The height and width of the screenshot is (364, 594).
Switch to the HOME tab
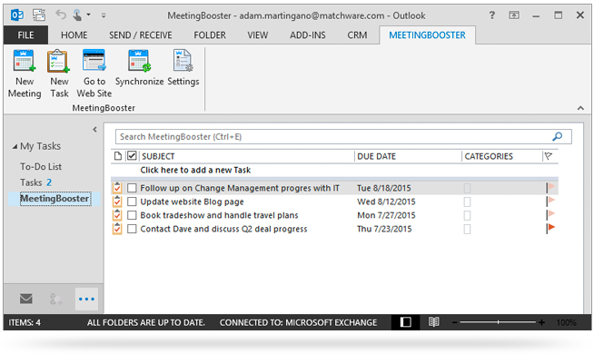click(x=74, y=35)
